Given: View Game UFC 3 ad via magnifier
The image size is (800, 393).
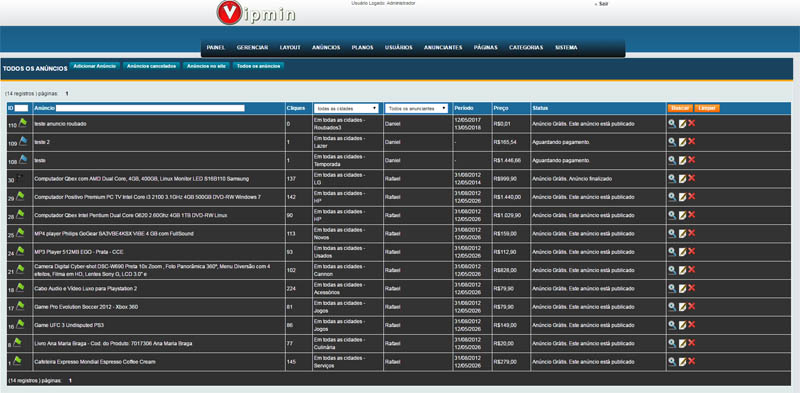Looking at the screenshot, I should pos(672,325).
